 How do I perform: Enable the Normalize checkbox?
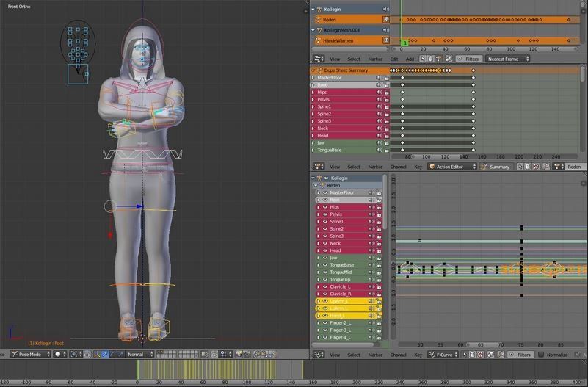pyautogui.click(x=542, y=355)
